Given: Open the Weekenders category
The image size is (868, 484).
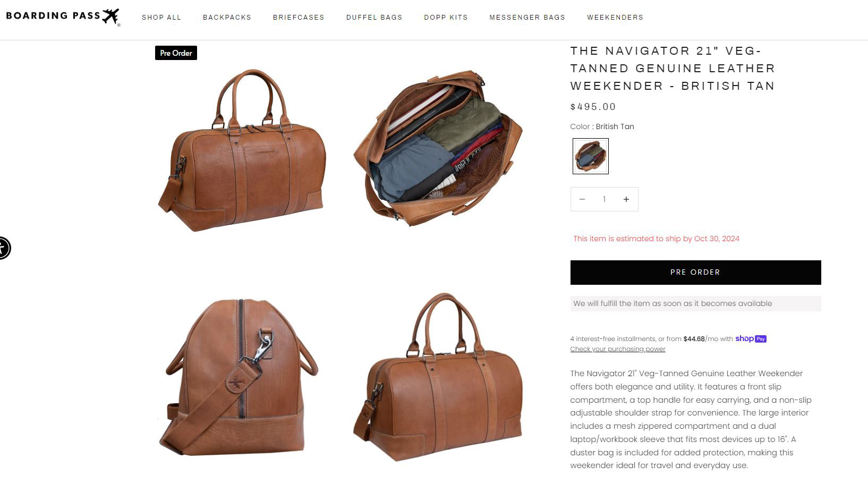Looking at the screenshot, I should point(615,18).
